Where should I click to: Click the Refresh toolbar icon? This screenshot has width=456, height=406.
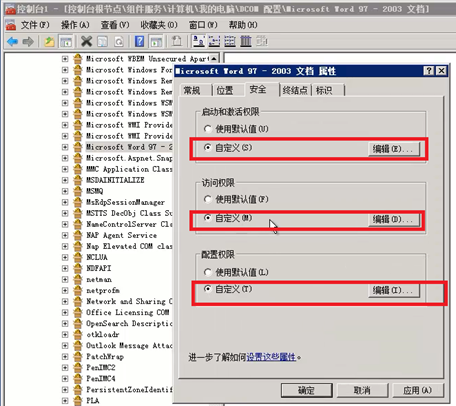[x=119, y=42]
